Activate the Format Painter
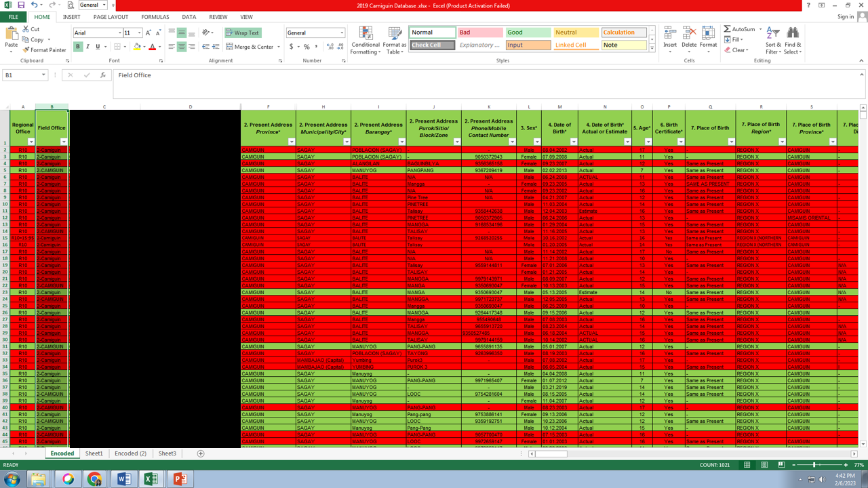 click(44, 50)
